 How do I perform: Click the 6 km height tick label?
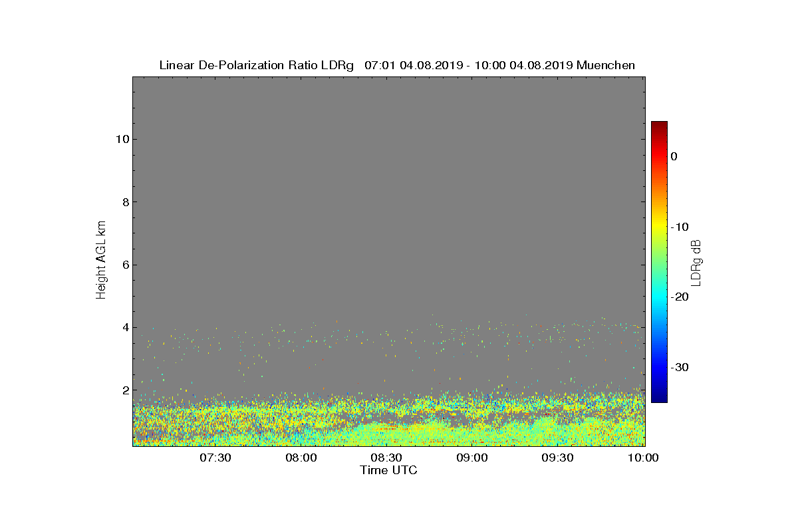123,265
